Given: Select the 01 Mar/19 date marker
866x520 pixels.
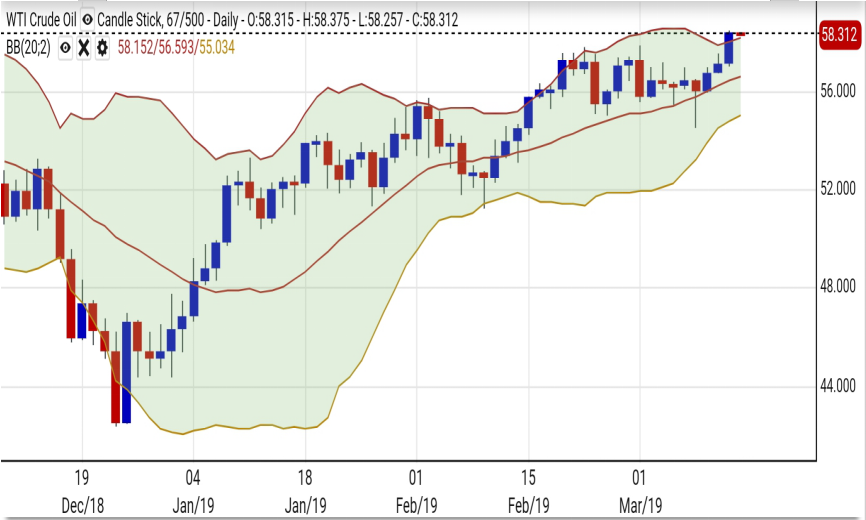Looking at the screenshot, I should pos(639,489).
